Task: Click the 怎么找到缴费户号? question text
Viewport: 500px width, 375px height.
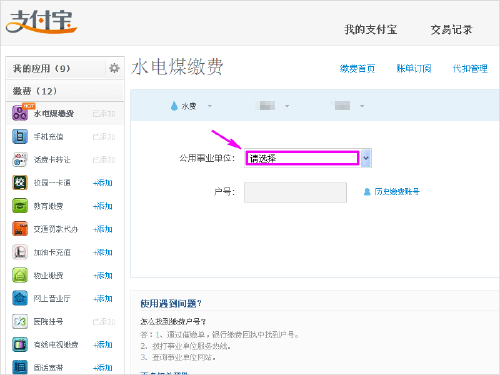Action: (173, 322)
